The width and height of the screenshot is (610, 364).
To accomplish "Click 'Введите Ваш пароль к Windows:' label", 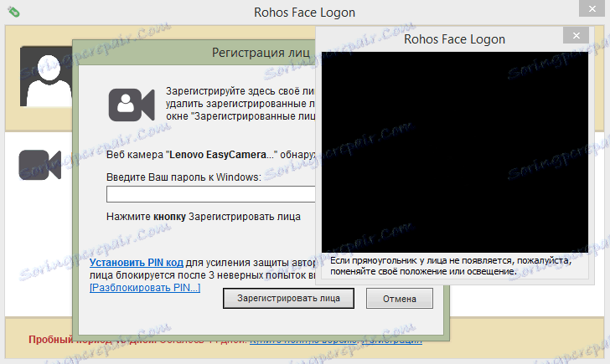I will click(184, 177).
